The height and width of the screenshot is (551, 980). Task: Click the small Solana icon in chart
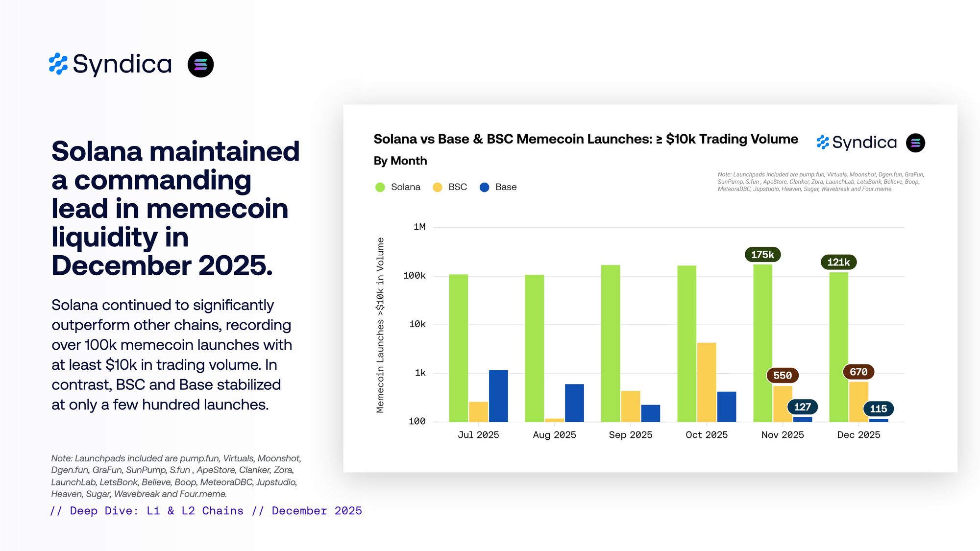pyautogui.click(x=915, y=143)
